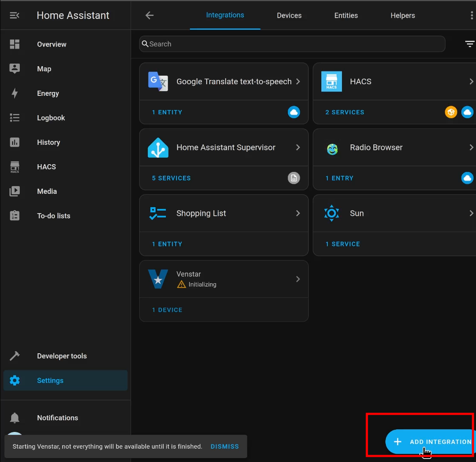Collapse the sidebar with the hamburger icon
The image size is (476, 462).
(x=15, y=15)
